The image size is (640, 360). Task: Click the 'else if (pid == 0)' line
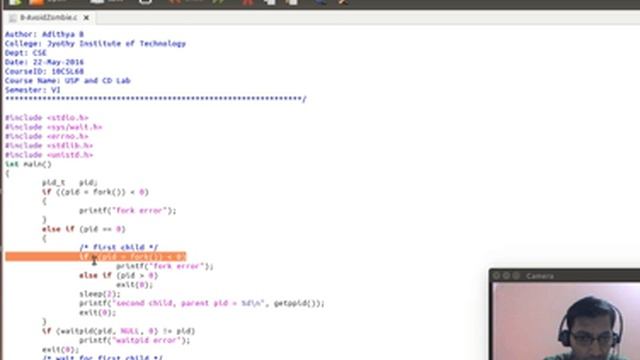[x=84, y=229]
